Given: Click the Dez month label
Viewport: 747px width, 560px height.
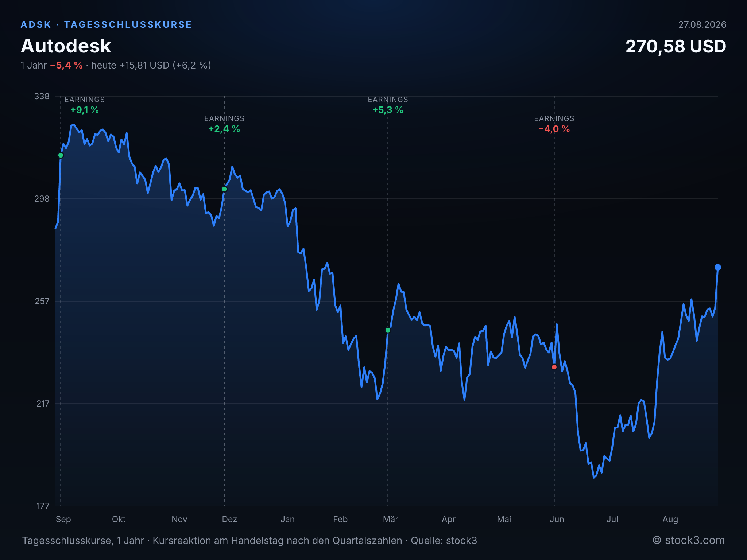Looking at the screenshot, I should point(230,519).
